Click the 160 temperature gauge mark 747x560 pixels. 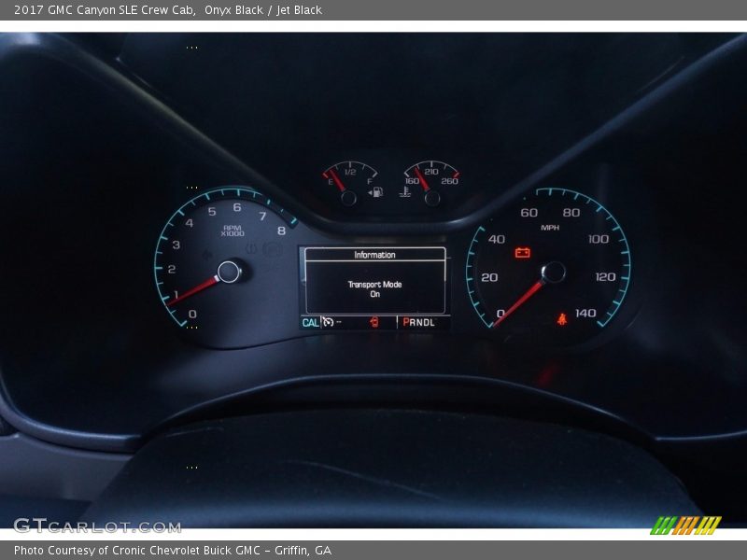[412, 181]
